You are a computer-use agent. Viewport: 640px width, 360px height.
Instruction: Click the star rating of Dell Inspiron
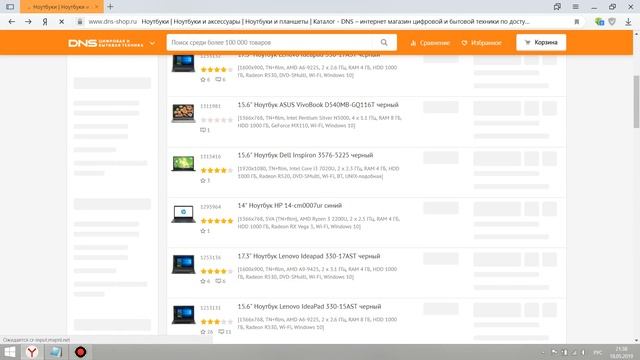click(217, 170)
